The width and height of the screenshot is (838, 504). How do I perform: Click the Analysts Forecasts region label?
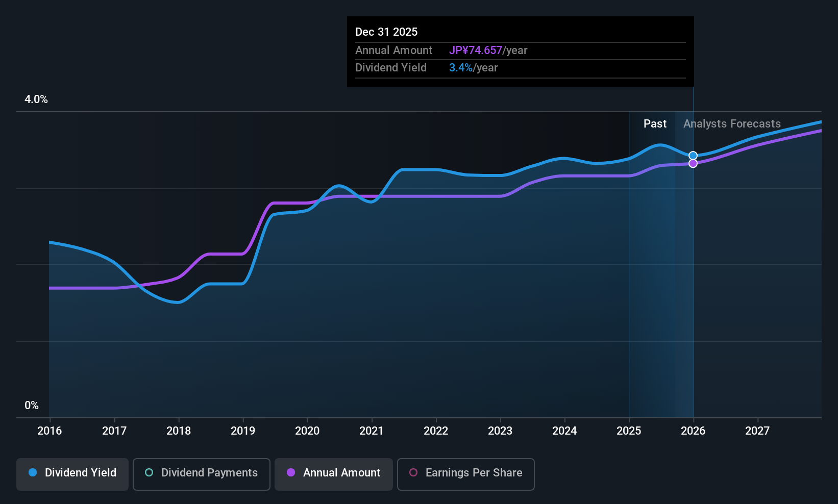pos(732,124)
